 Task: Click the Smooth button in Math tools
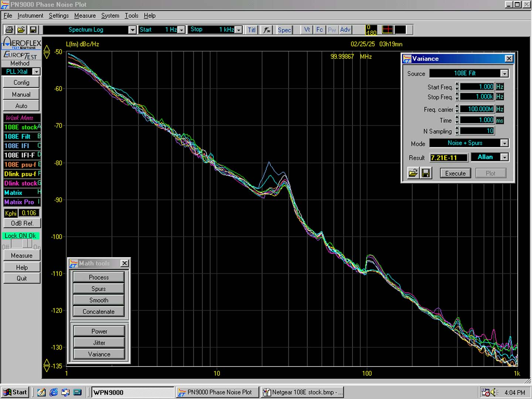(x=99, y=300)
